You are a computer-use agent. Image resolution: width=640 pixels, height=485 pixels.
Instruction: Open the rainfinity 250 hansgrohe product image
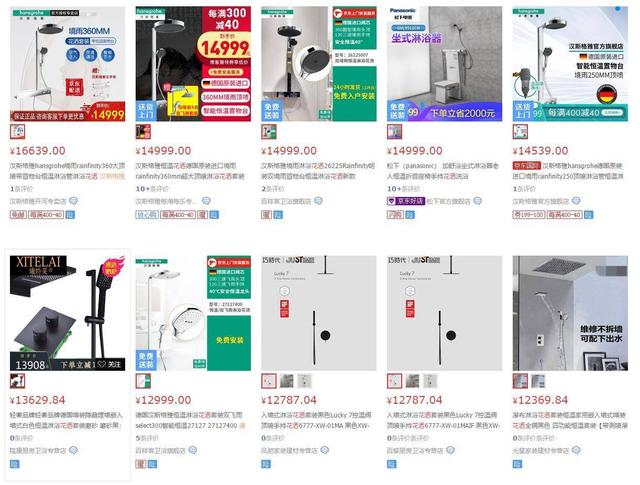(570, 64)
